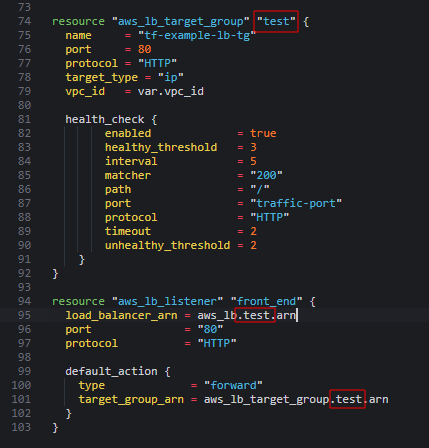
Task: Click the "traffic-port" string
Action: click(x=296, y=203)
